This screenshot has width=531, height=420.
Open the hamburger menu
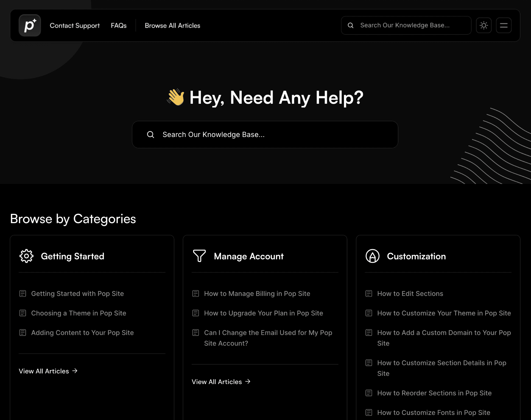coord(504,25)
